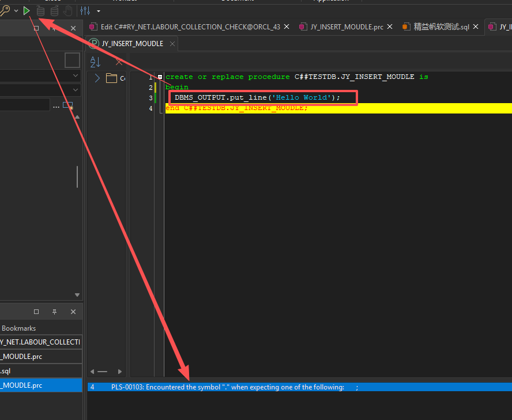Select the PLS-00103 error message row
512x420 pixels.
coord(300,387)
